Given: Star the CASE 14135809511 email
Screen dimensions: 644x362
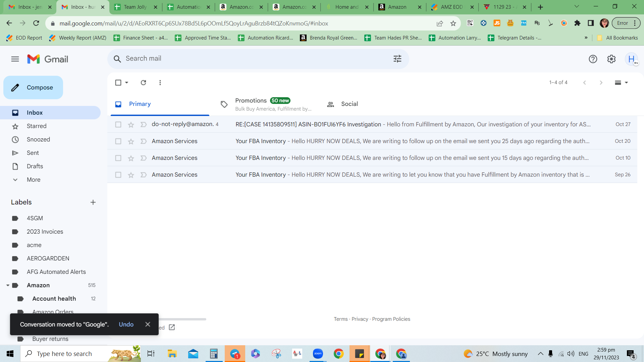Looking at the screenshot, I should (x=131, y=125).
